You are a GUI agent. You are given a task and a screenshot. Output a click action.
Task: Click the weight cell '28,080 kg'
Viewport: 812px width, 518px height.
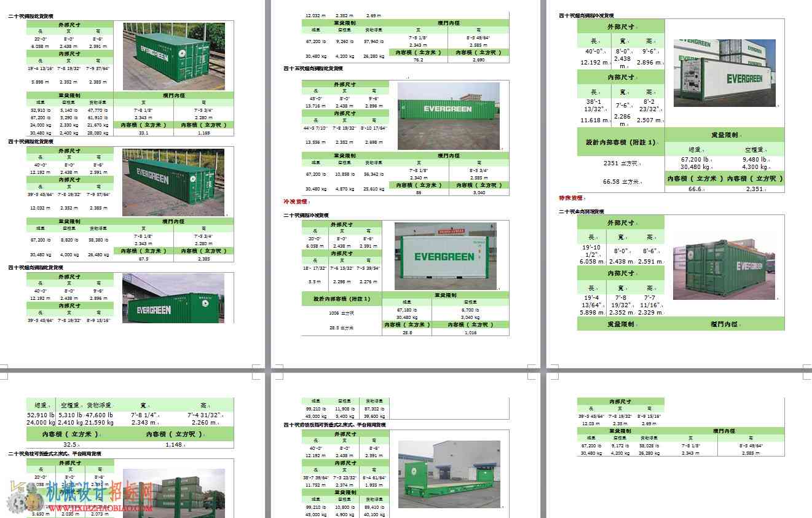coord(98,132)
